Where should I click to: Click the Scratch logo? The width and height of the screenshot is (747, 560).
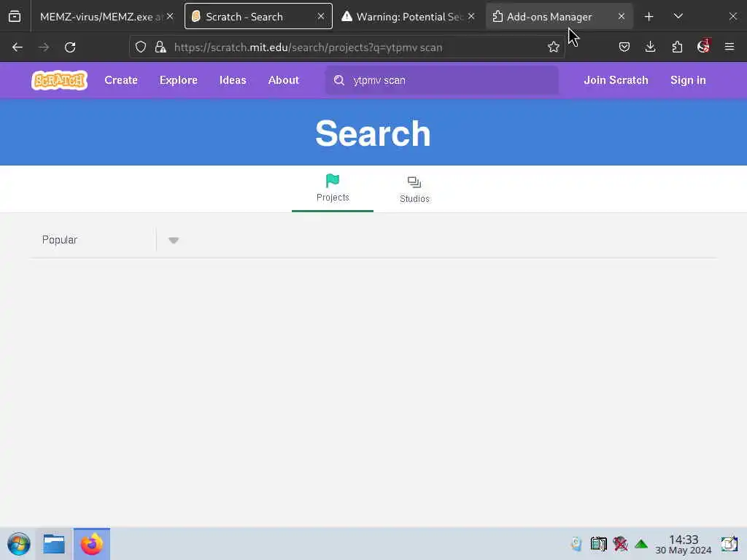60,80
